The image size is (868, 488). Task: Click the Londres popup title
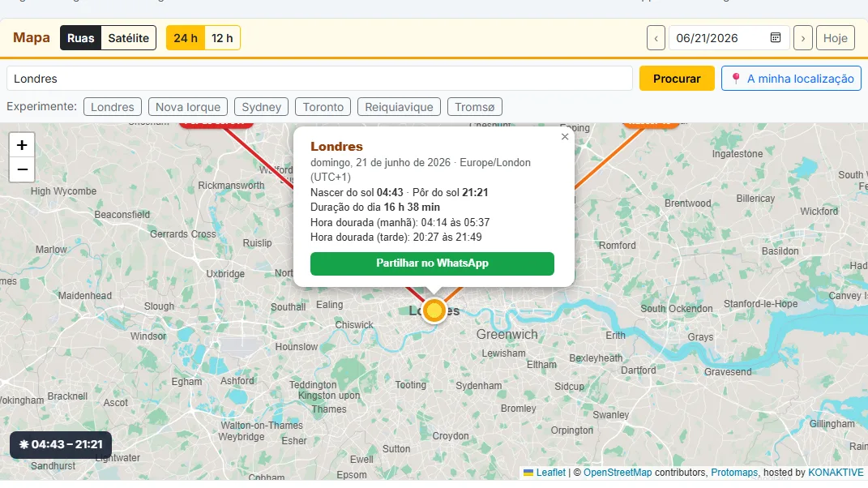pos(336,147)
